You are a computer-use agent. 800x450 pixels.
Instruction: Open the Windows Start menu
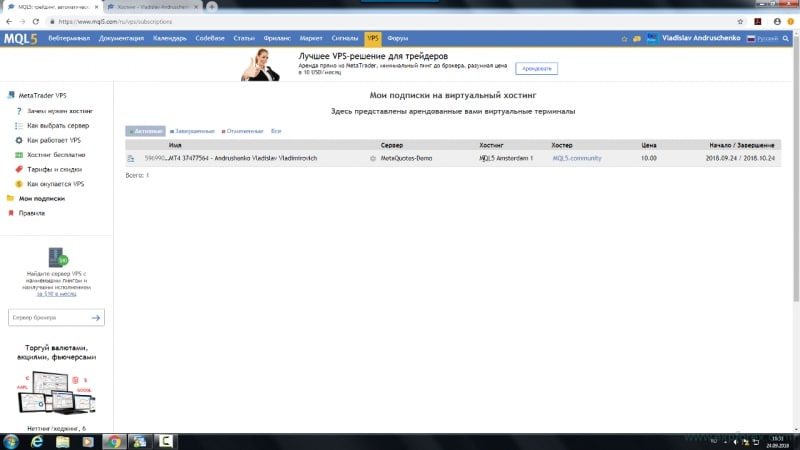click(11, 441)
